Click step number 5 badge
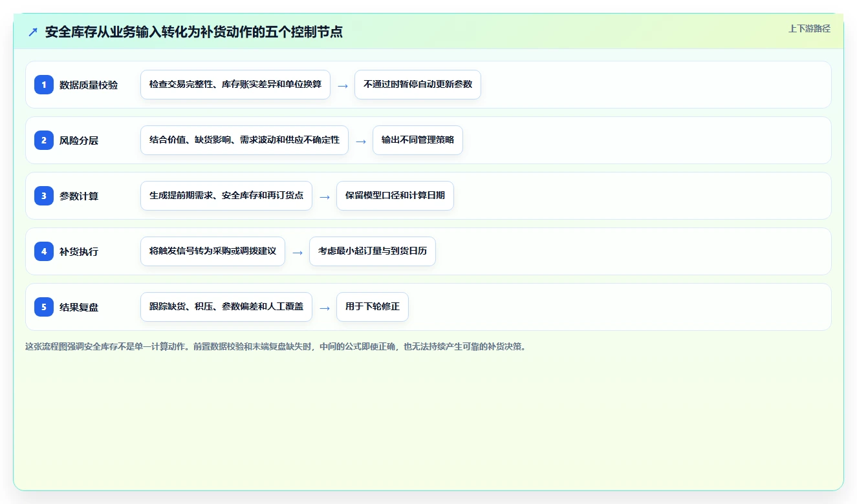This screenshot has width=857, height=504. [x=44, y=307]
